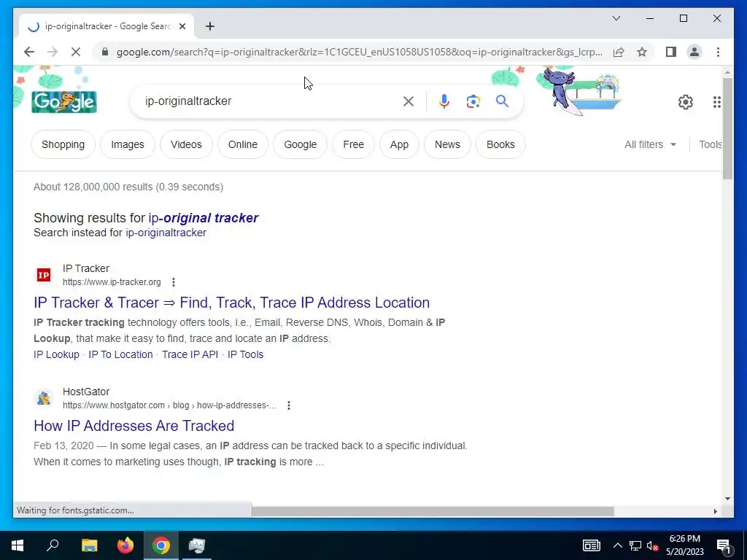Open IP Tracker & Tracer result title
The image size is (747, 560).
point(231,303)
